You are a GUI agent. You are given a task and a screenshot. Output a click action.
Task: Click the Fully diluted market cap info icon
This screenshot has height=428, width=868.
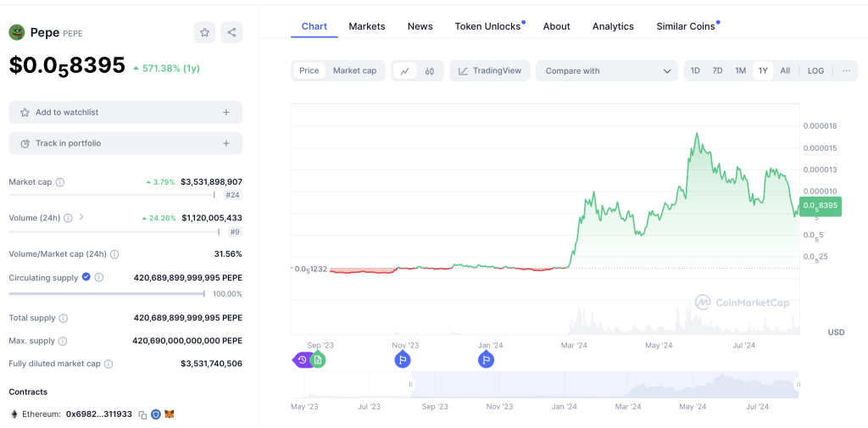click(x=108, y=364)
